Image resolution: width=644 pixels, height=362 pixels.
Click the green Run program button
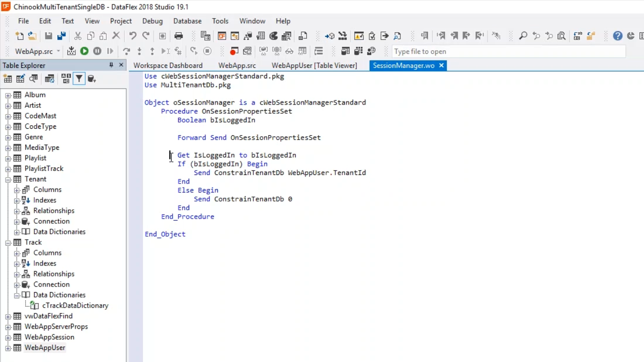tap(84, 51)
